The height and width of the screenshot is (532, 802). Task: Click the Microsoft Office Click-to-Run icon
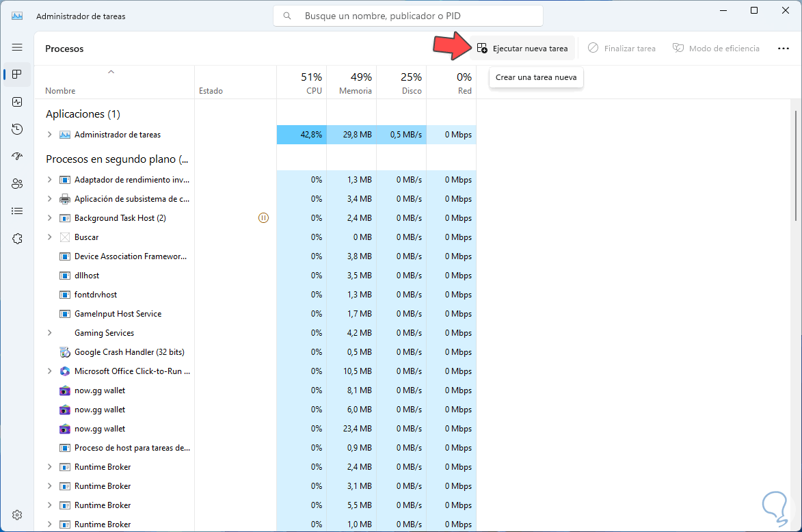click(65, 371)
